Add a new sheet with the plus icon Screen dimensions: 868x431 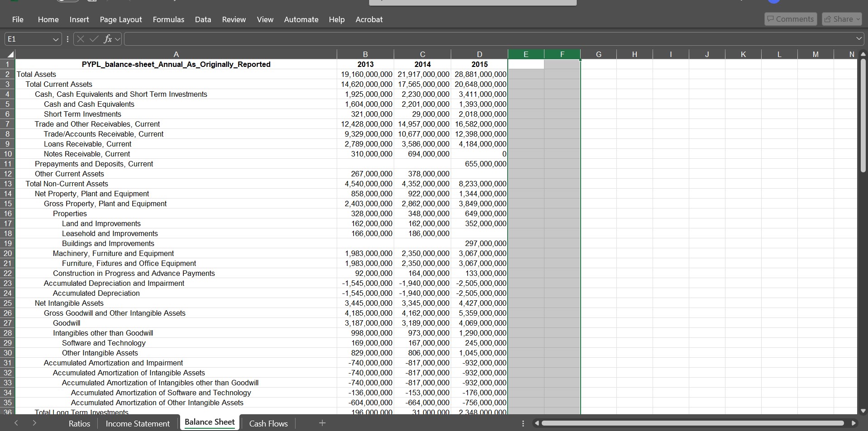[x=322, y=423]
